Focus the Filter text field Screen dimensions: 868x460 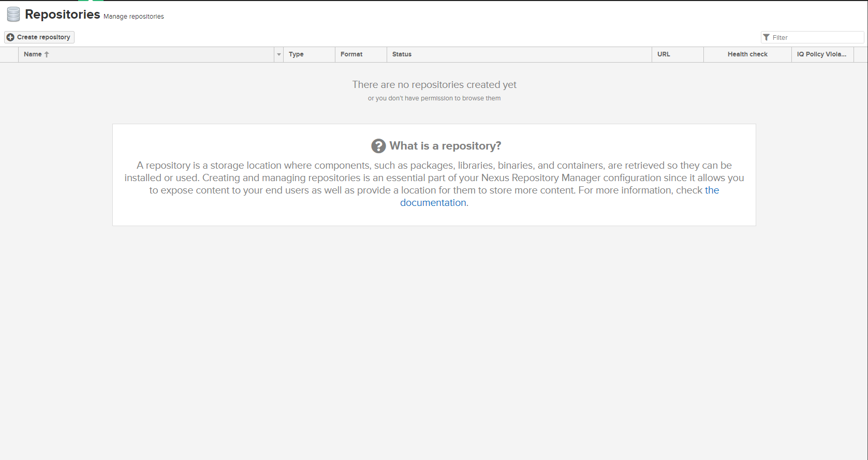point(816,37)
